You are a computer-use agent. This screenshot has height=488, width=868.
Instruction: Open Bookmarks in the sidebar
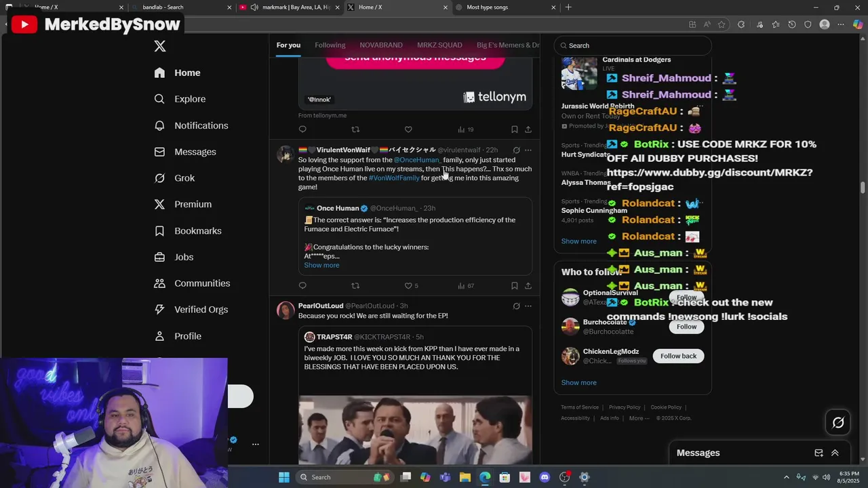pos(188,231)
